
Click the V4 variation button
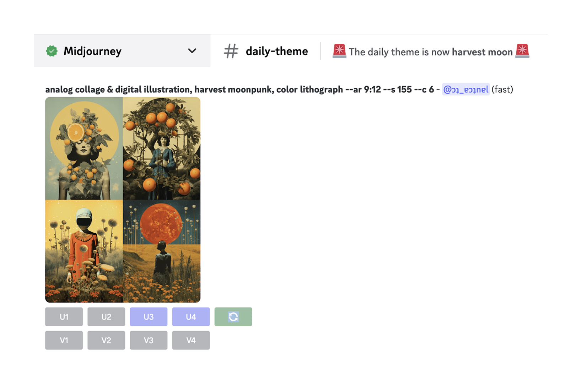(x=191, y=340)
